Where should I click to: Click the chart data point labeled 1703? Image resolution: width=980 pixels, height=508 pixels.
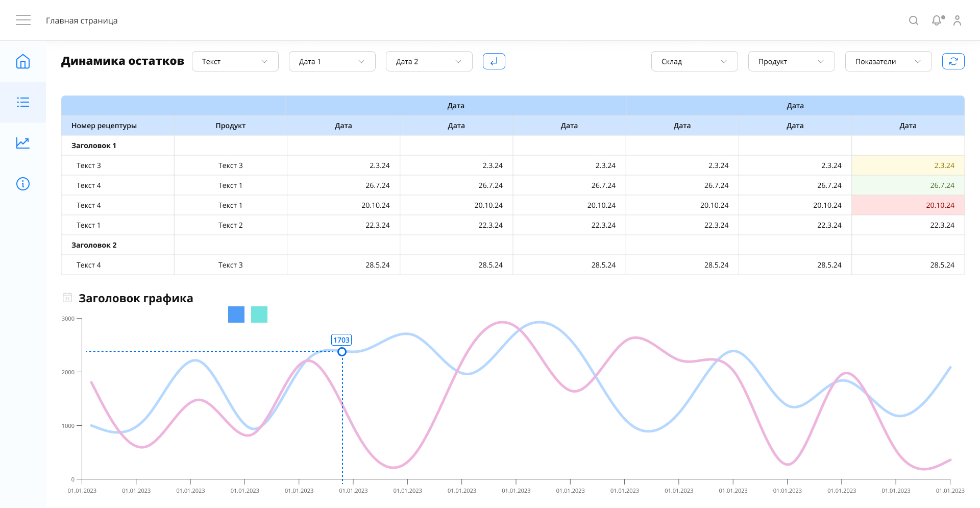tap(342, 352)
